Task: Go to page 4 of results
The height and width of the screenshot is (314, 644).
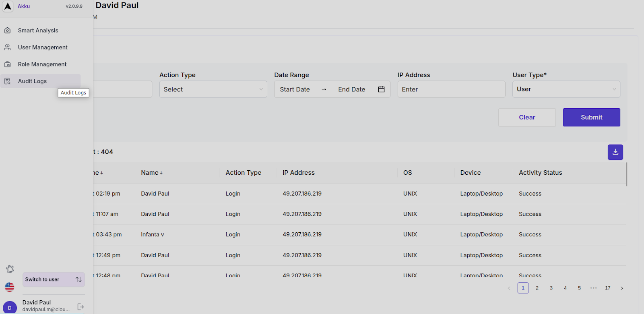Action: 565,288
